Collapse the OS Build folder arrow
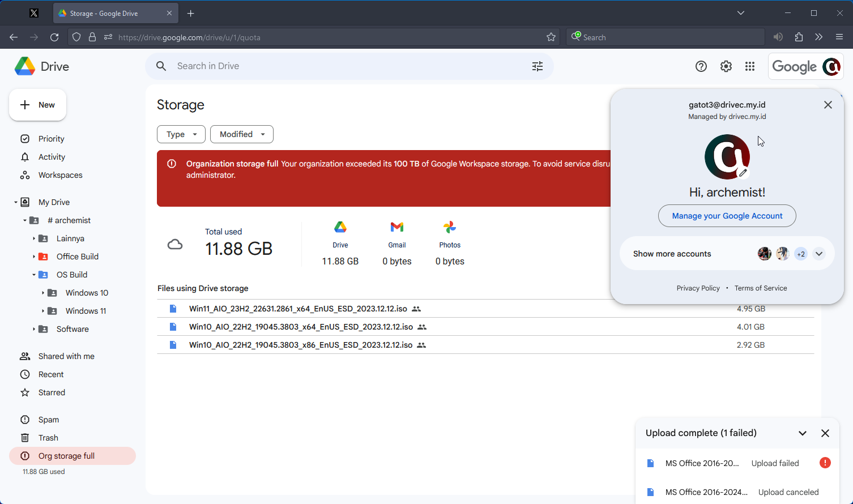Image resolution: width=853 pixels, height=504 pixels. click(x=33, y=275)
